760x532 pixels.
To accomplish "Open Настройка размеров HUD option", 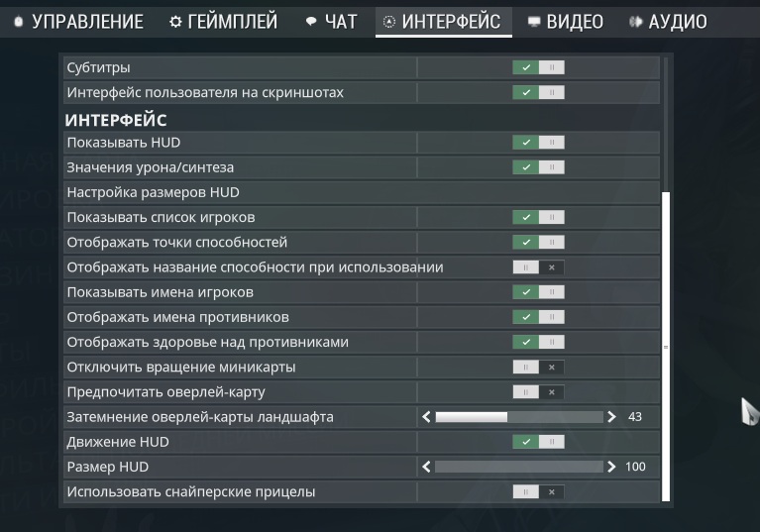I will tap(362, 192).
